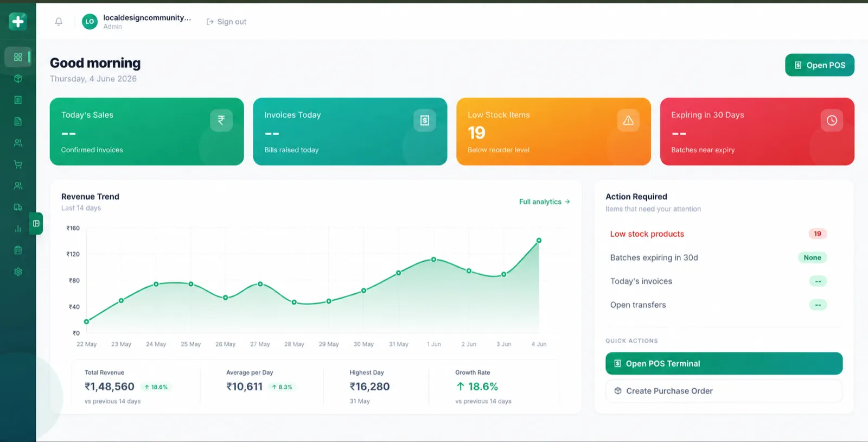
Task: Click the Growth Rate 18.6% value
Action: (477, 387)
